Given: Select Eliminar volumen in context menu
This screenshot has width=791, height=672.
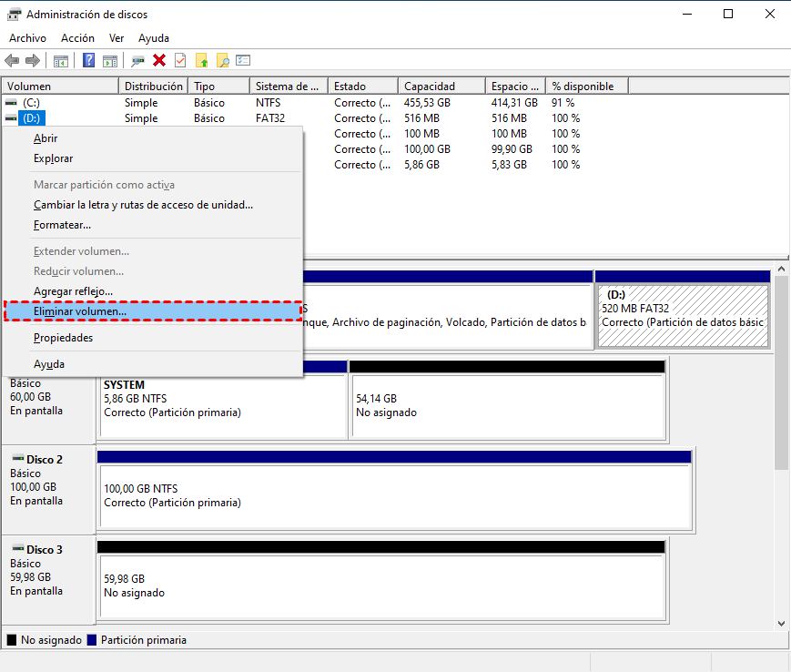Looking at the screenshot, I should tap(80, 311).
